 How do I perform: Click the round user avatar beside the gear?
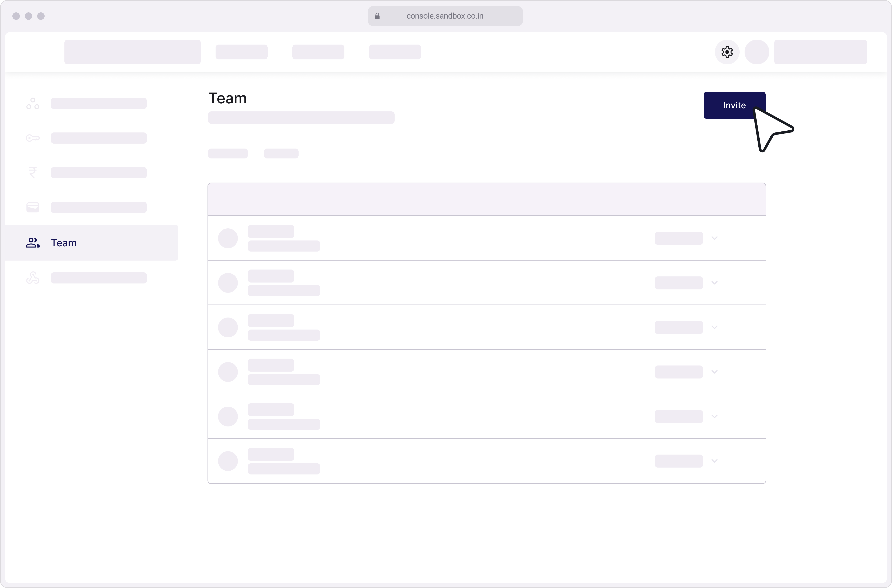[x=757, y=52]
